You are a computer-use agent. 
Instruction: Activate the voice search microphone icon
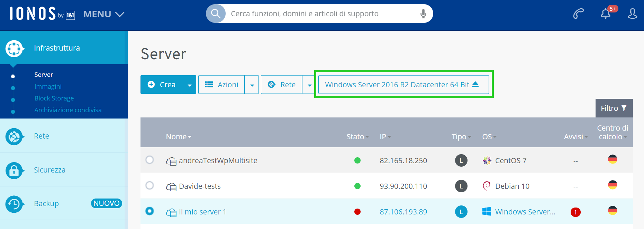tap(423, 14)
